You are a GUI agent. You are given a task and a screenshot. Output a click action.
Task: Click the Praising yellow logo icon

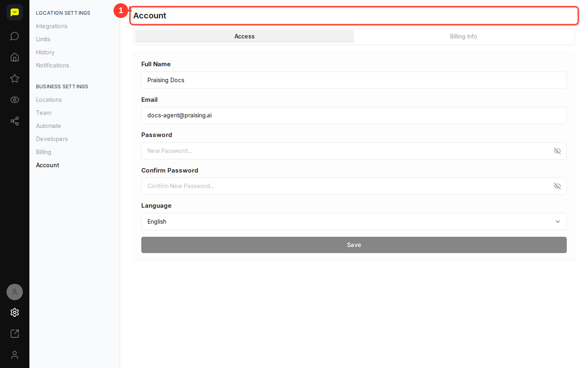[15, 12]
